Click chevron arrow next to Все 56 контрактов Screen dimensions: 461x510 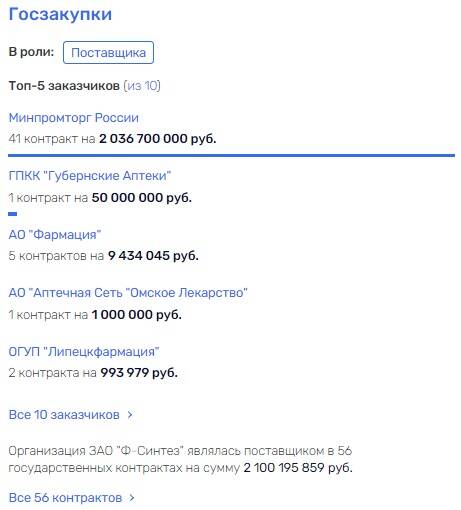click(x=132, y=498)
